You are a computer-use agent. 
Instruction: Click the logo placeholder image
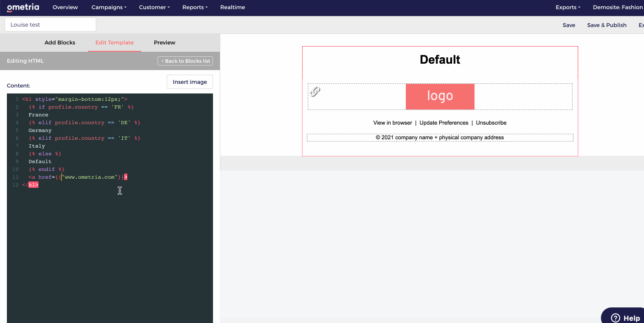pyautogui.click(x=440, y=96)
